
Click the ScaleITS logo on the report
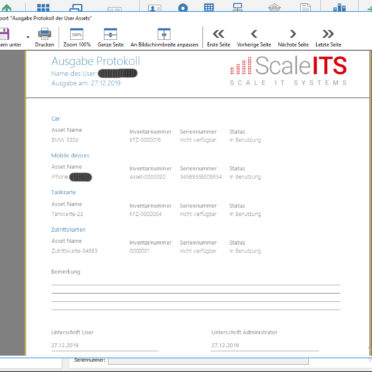click(288, 70)
